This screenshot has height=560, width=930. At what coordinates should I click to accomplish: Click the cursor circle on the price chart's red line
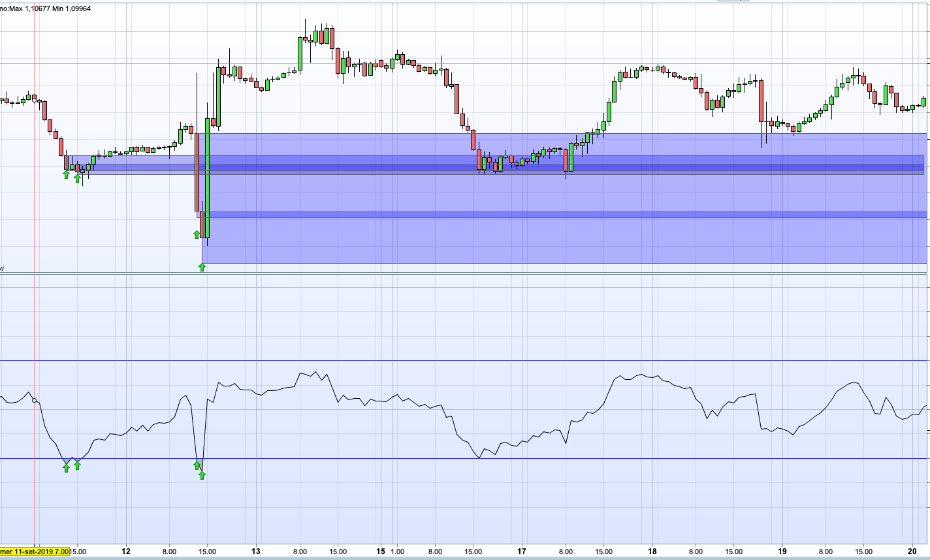point(35,100)
